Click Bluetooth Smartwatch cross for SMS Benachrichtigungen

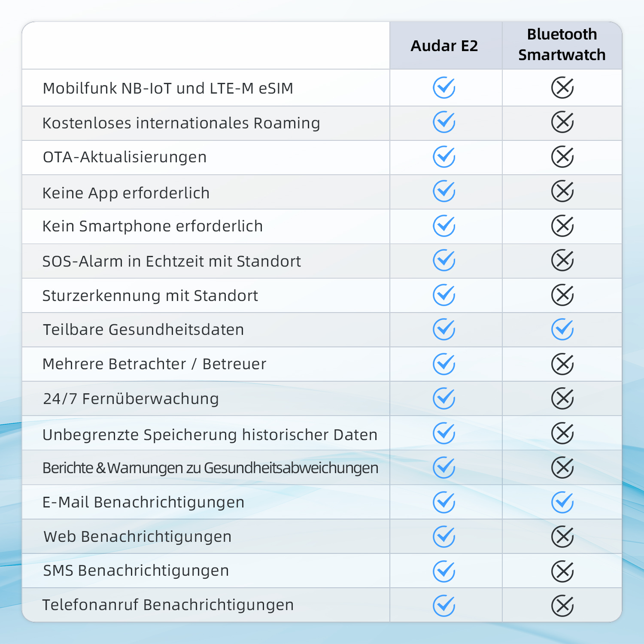point(562,571)
